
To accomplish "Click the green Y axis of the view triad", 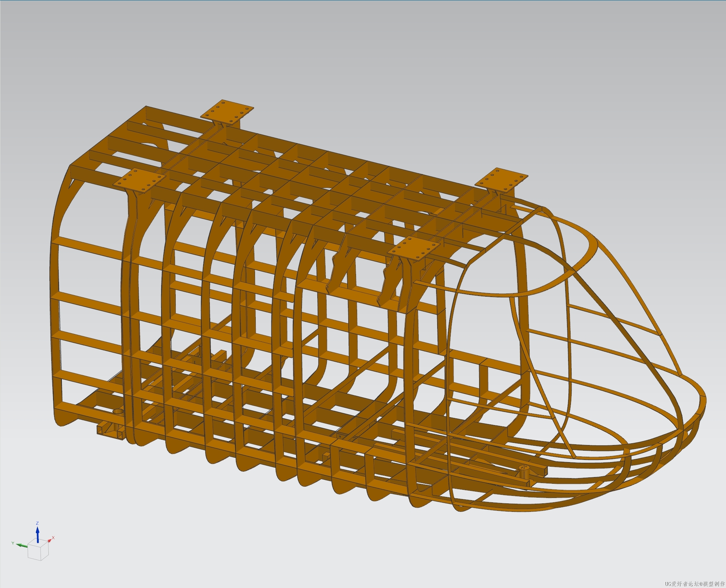I will click(22, 545).
